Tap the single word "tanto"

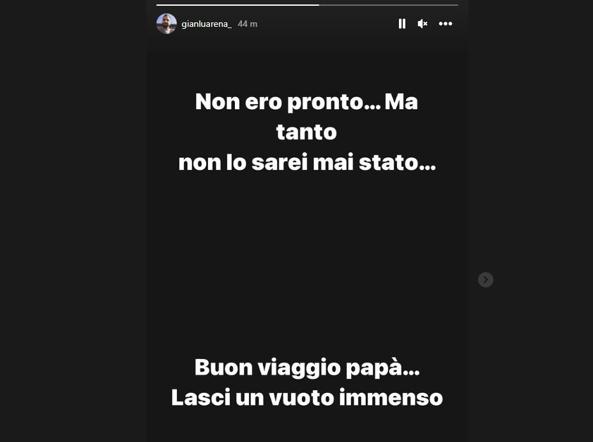[306, 132]
